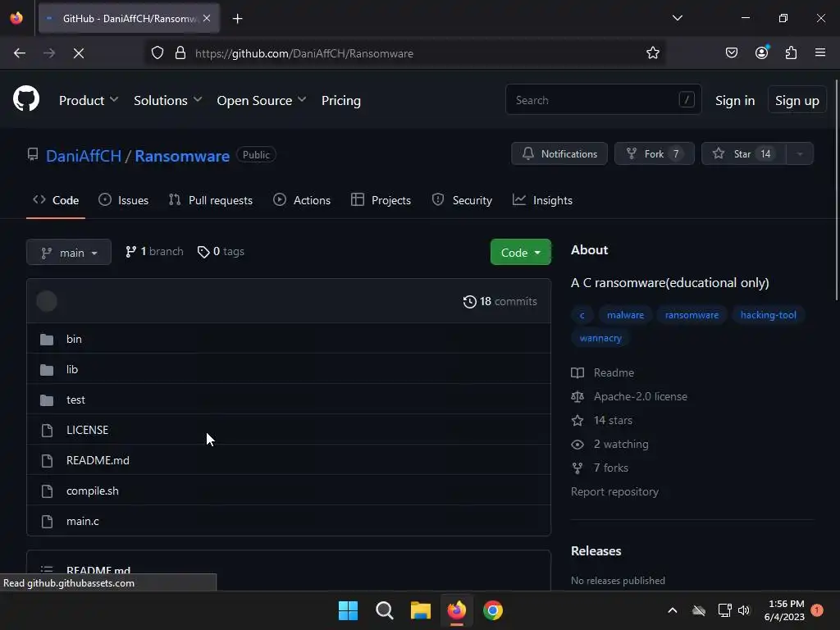Click the README outline list icon

[47, 569]
